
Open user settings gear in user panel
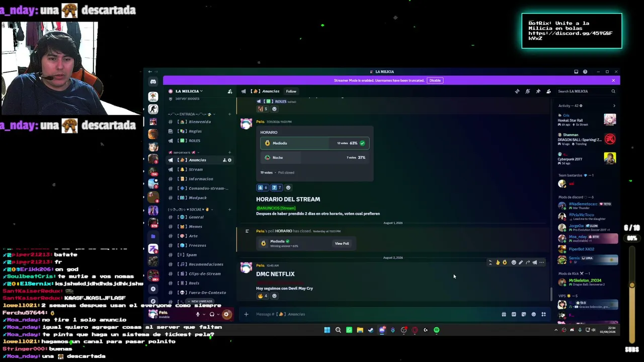click(226, 314)
